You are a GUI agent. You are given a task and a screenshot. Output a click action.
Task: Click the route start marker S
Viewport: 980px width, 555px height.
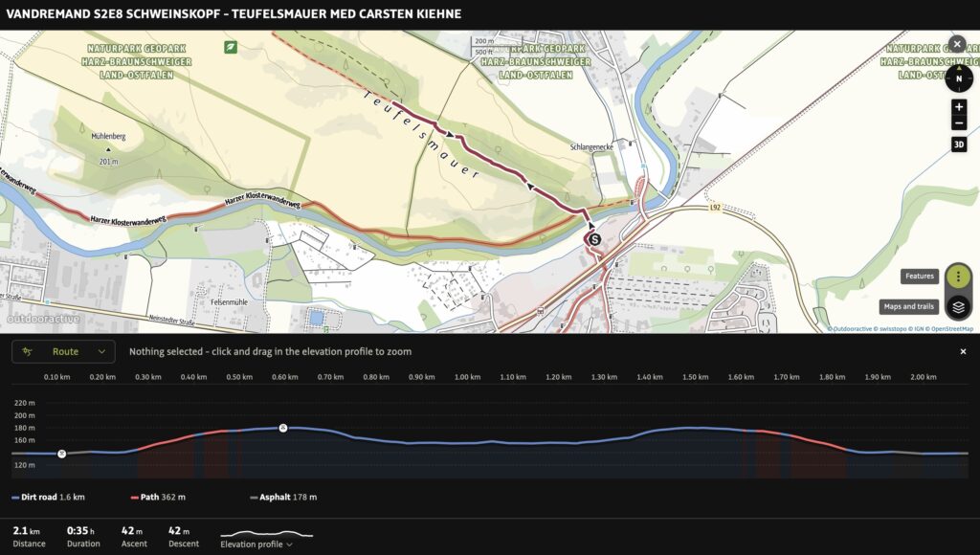pyautogui.click(x=594, y=239)
